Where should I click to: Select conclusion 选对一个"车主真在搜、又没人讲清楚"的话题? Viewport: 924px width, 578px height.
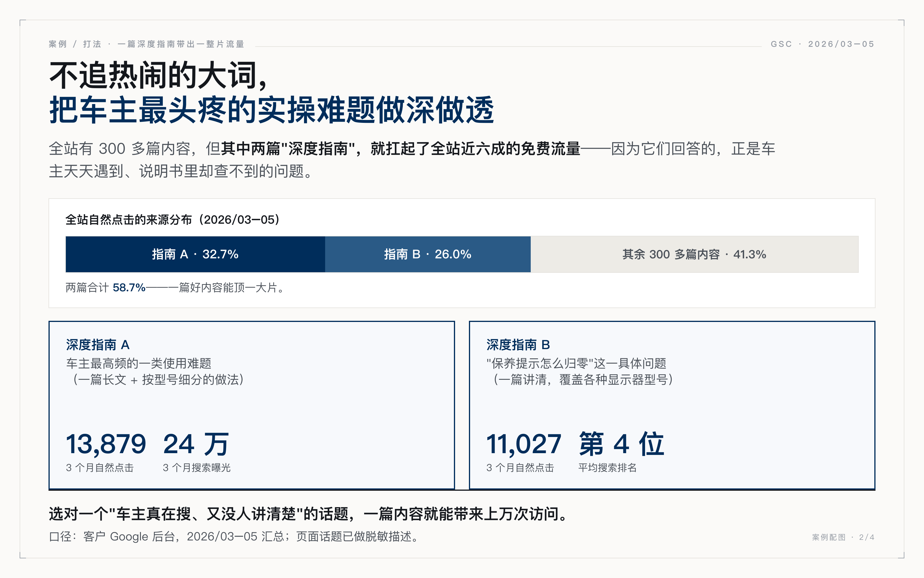click(x=199, y=514)
